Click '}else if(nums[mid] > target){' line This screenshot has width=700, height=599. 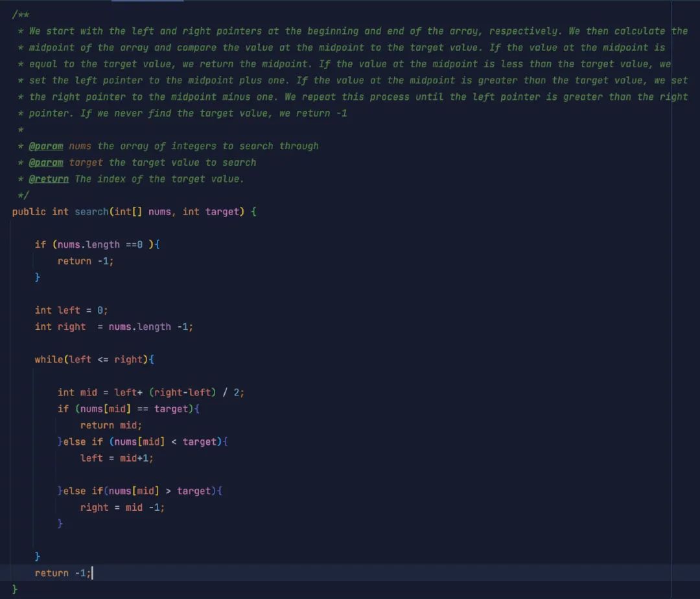(140, 491)
